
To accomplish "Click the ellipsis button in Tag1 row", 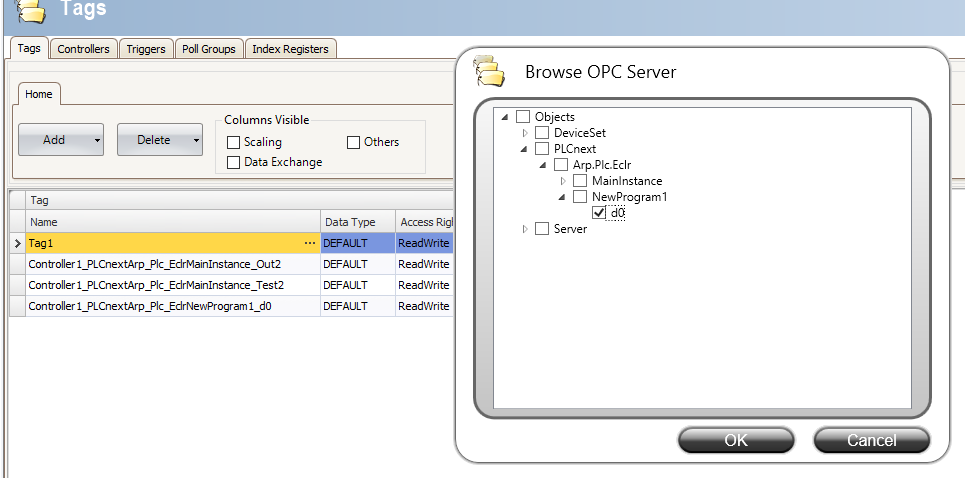I will click(309, 243).
